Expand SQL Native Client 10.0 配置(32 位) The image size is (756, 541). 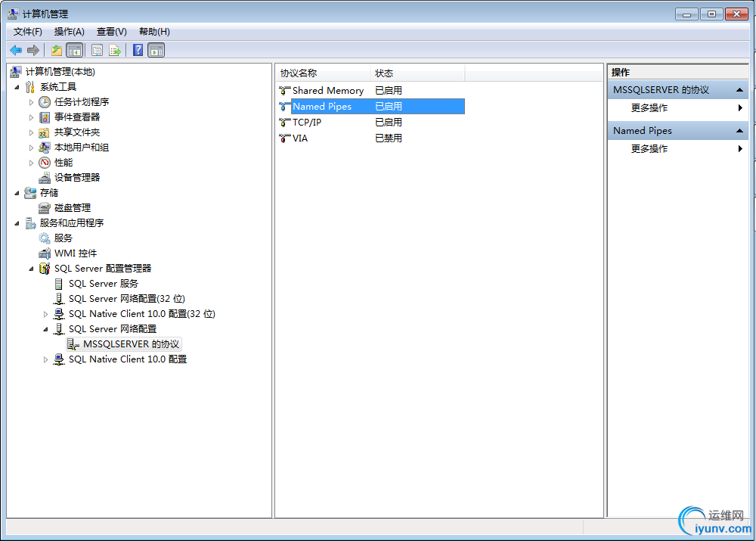point(46,314)
